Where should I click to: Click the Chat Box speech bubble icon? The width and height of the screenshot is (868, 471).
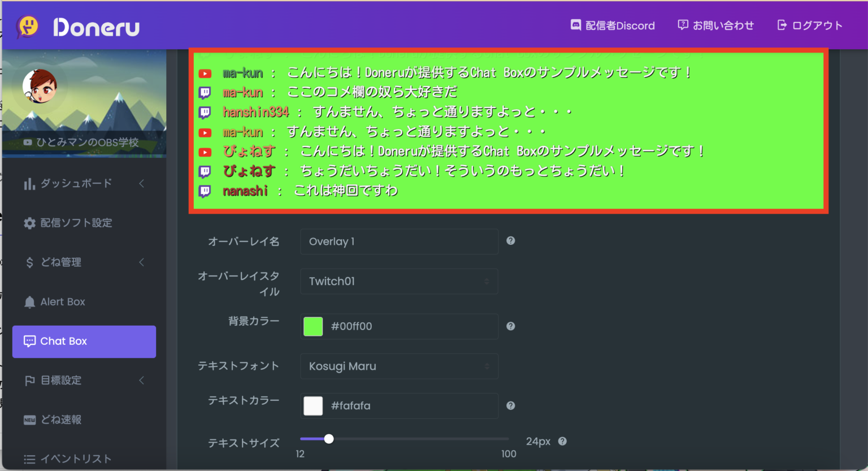[x=29, y=341]
